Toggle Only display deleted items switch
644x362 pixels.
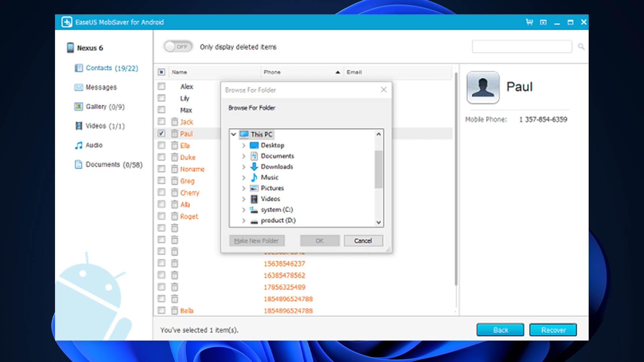click(178, 47)
